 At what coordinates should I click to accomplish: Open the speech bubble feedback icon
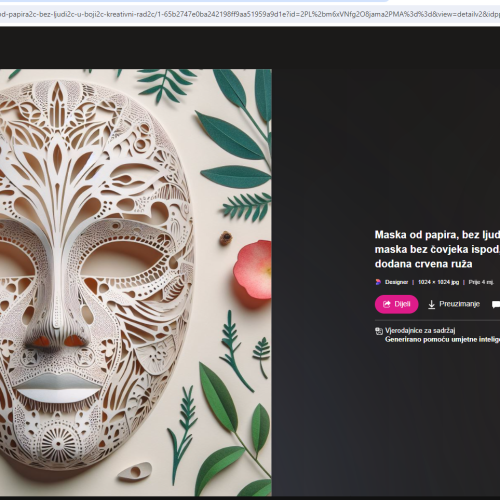coord(496,304)
